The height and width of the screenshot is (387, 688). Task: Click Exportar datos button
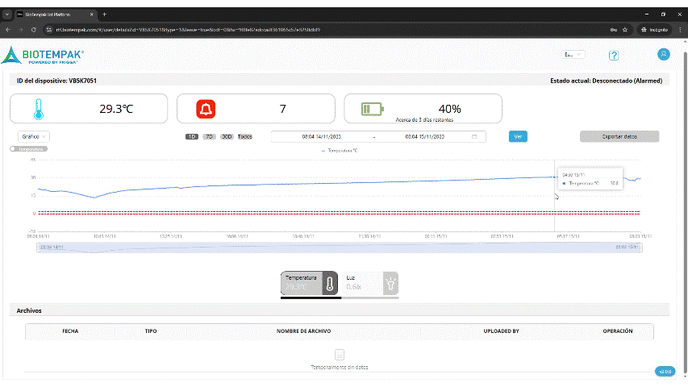(619, 136)
